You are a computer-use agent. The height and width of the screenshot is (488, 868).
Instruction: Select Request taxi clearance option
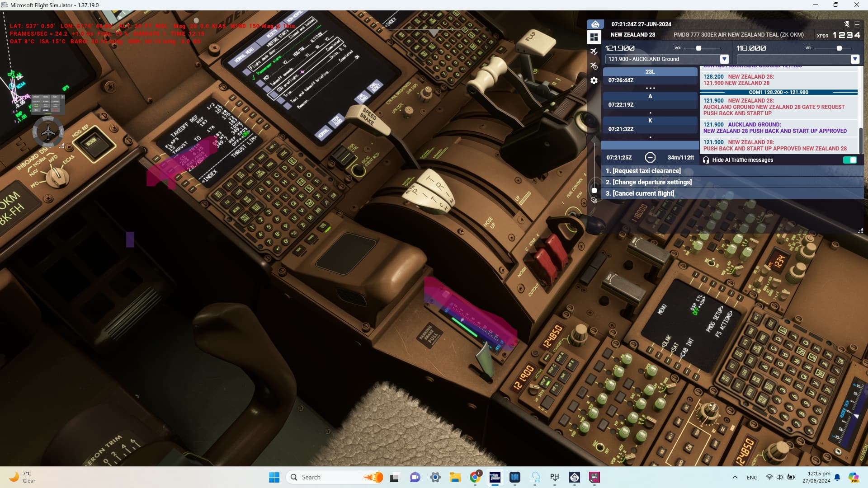(643, 171)
